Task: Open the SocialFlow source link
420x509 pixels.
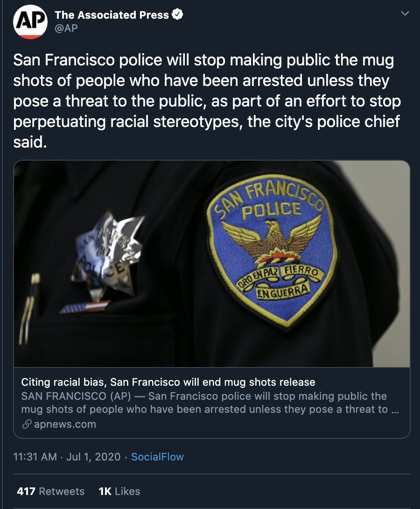Action: (157, 457)
